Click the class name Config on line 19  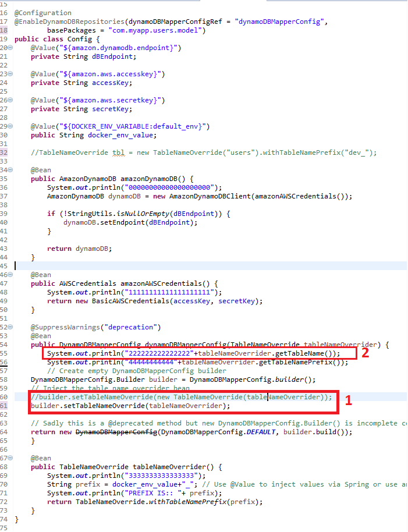coord(79,39)
